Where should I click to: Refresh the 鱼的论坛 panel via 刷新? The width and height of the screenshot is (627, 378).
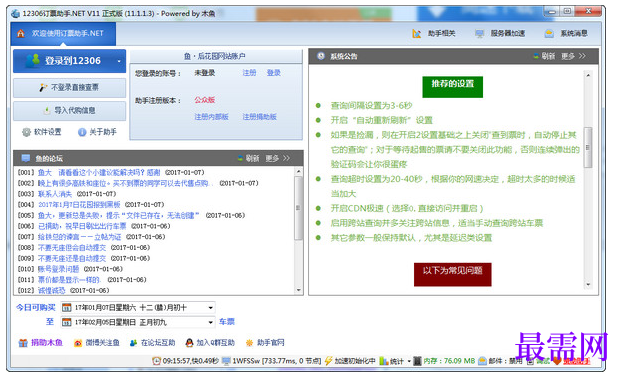248,158
